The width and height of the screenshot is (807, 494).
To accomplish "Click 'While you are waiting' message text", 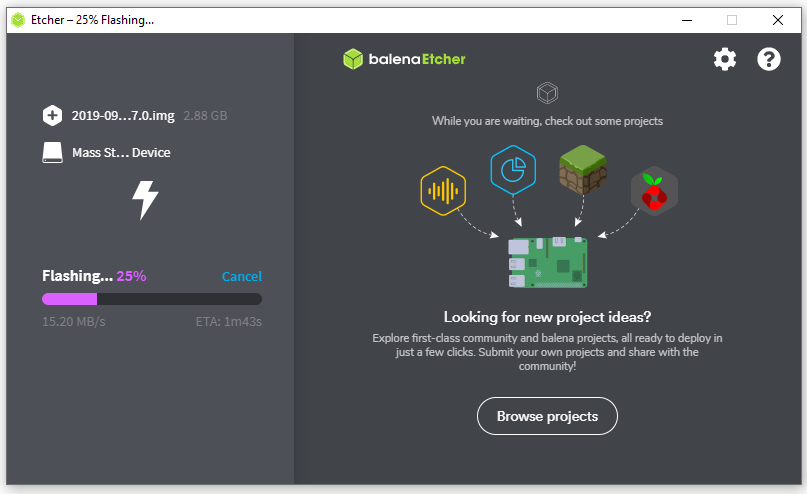I will 547,121.
